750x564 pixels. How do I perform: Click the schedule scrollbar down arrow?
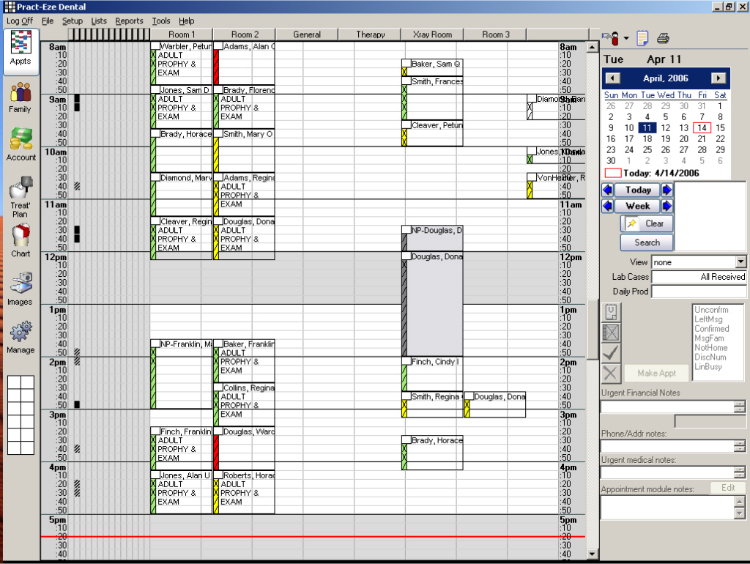pyautogui.click(x=592, y=554)
